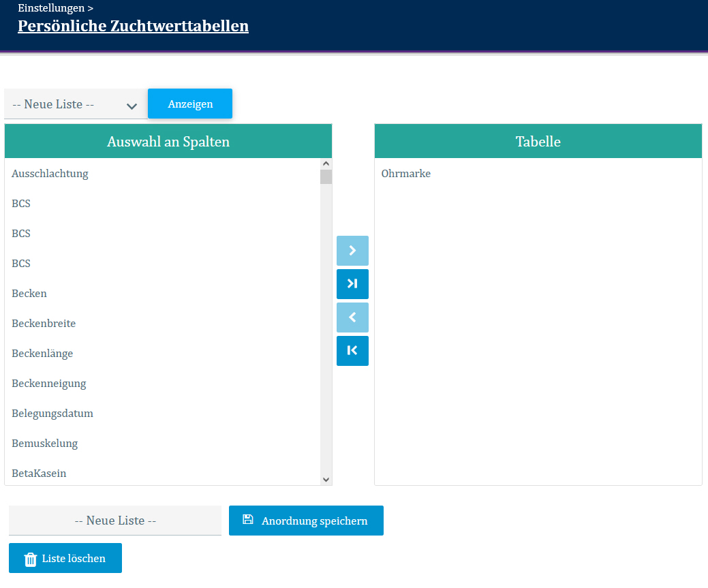The width and height of the screenshot is (708, 588).
Task: Click the floppy disk save icon
Action: (248, 520)
